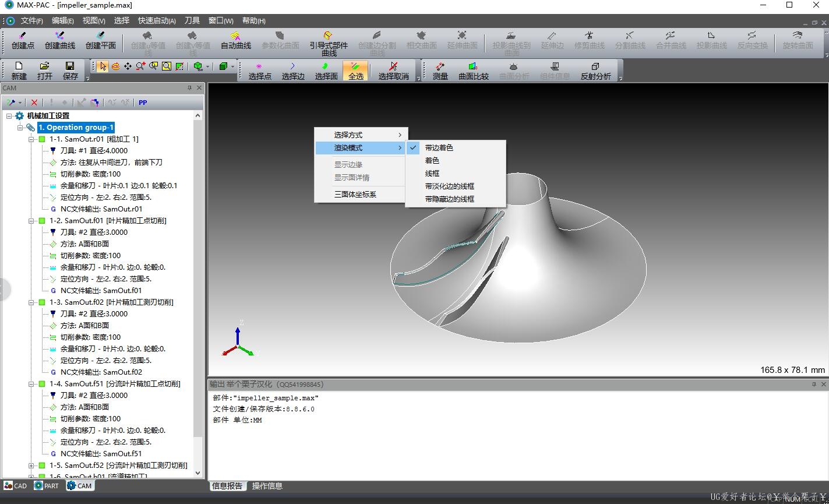Click 三面体坐标系 in the context menu

tap(361, 195)
